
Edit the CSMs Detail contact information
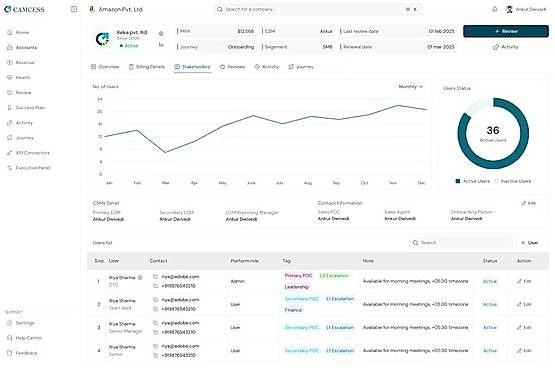[x=528, y=203]
